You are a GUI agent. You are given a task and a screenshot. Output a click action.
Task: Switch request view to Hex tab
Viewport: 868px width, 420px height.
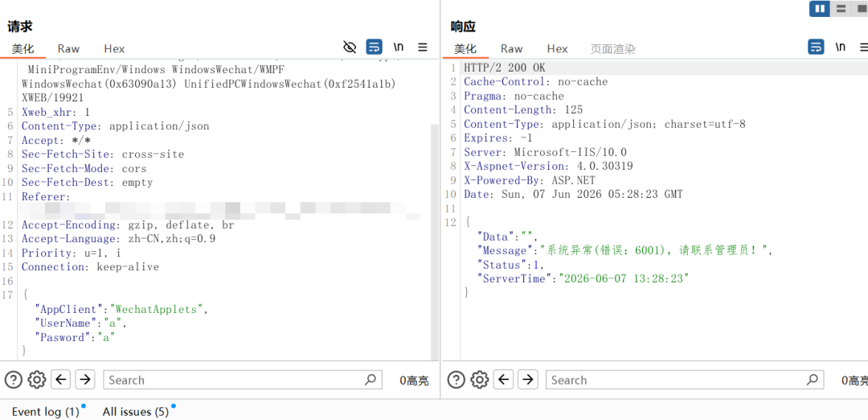point(115,49)
